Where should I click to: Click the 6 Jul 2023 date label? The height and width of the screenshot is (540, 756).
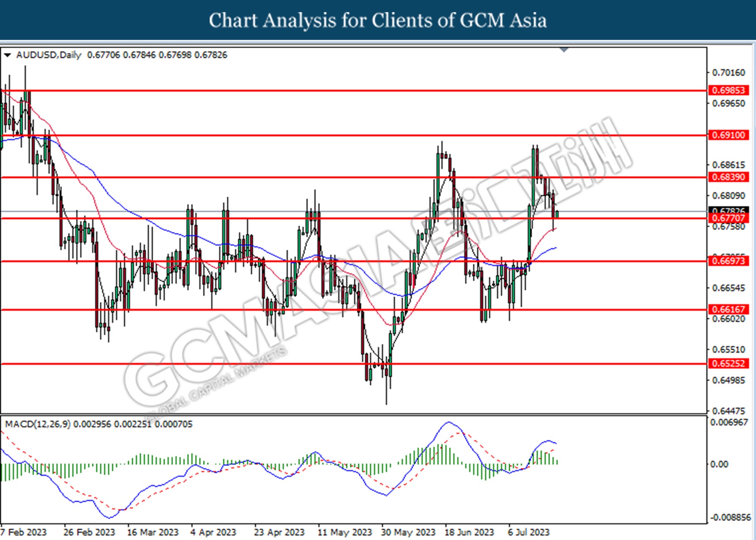tap(528, 532)
